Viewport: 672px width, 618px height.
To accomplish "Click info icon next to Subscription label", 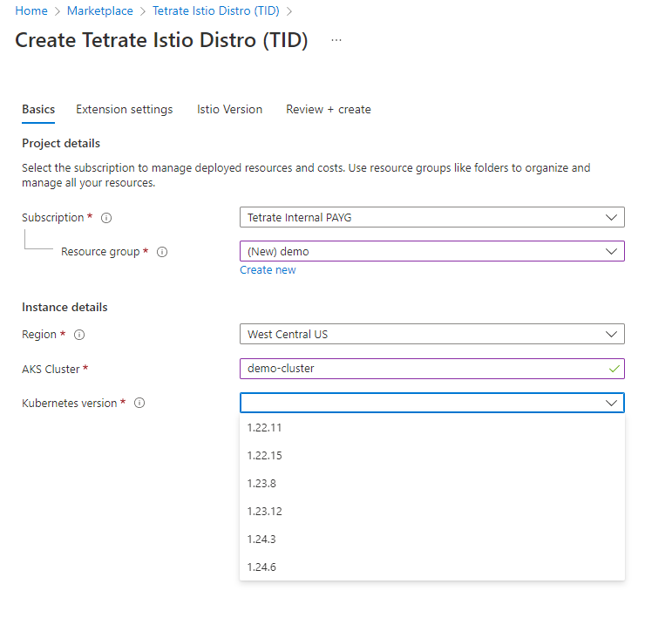I will click(x=106, y=218).
